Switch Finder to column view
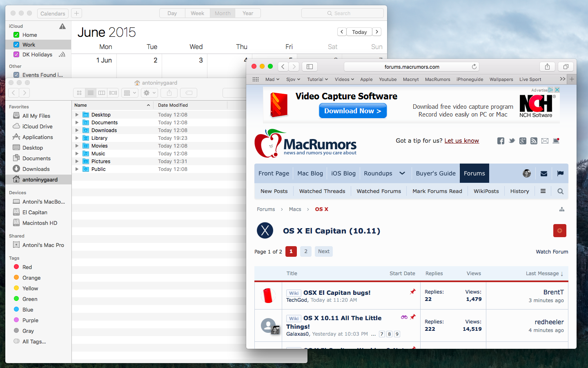The height and width of the screenshot is (368, 588). pyautogui.click(x=102, y=93)
